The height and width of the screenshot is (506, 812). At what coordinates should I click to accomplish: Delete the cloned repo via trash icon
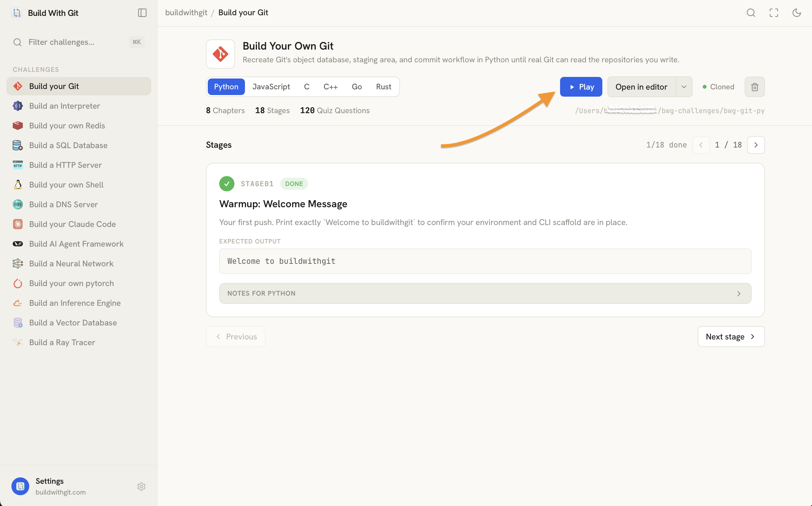pos(755,87)
